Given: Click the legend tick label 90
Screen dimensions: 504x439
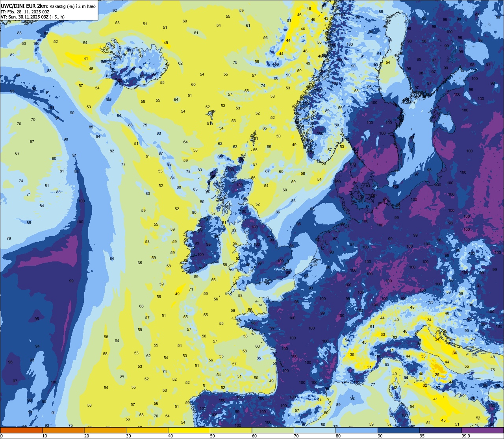Looking at the screenshot, I should coord(380,436).
